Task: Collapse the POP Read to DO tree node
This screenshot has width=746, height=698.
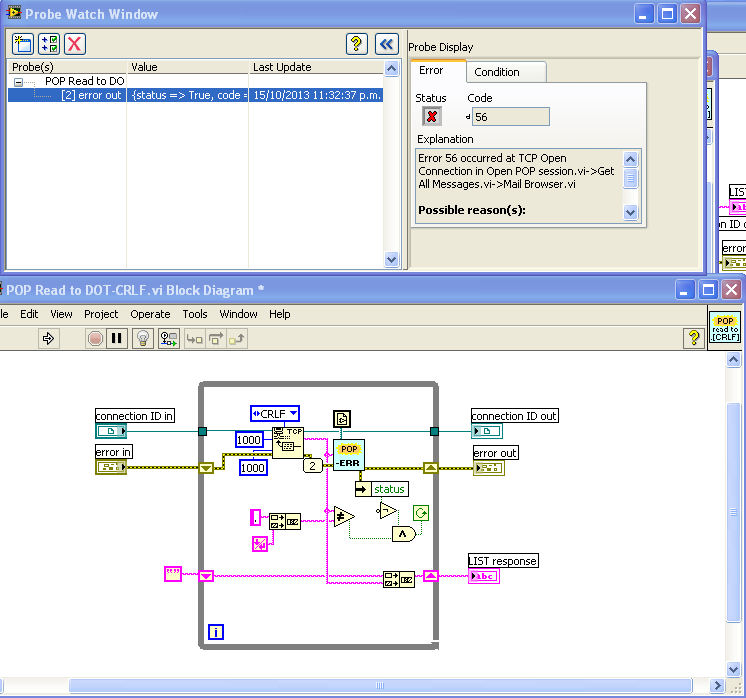Action: click(x=19, y=81)
